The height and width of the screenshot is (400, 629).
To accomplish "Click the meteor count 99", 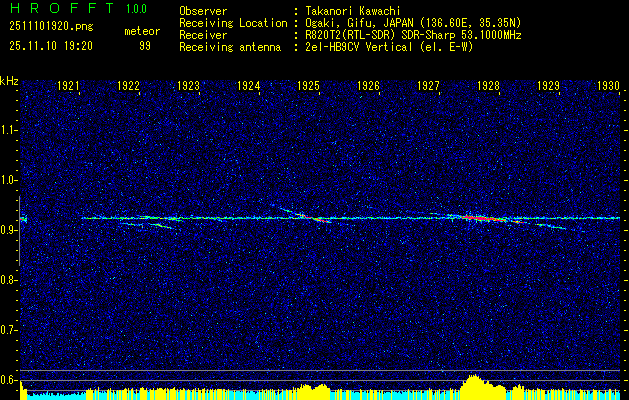I will click(145, 46).
